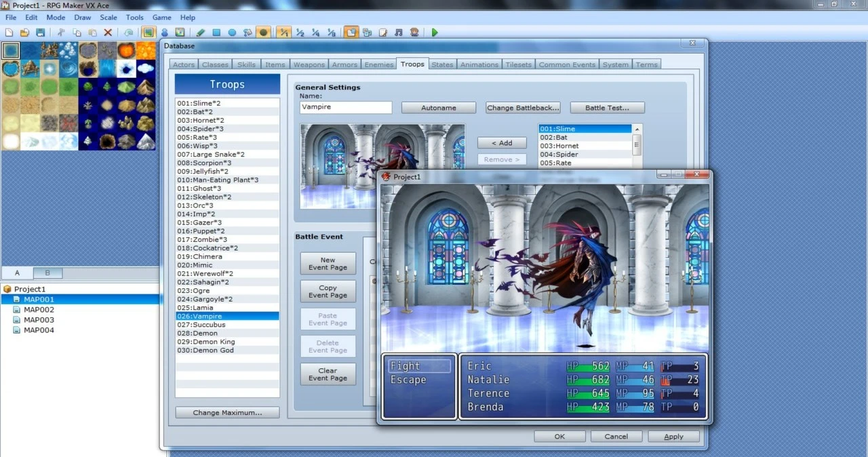Select the Ellipse drawing tool
Image resolution: width=868 pixels, height=457 pixels.
pos(232,32)
